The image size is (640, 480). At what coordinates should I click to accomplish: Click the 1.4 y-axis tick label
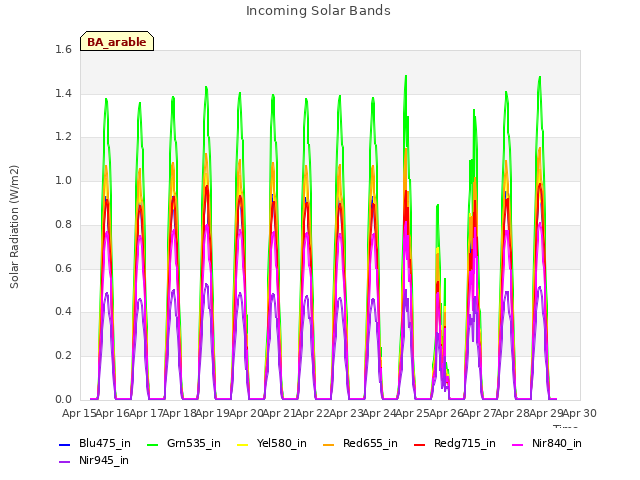pos(63,93)
